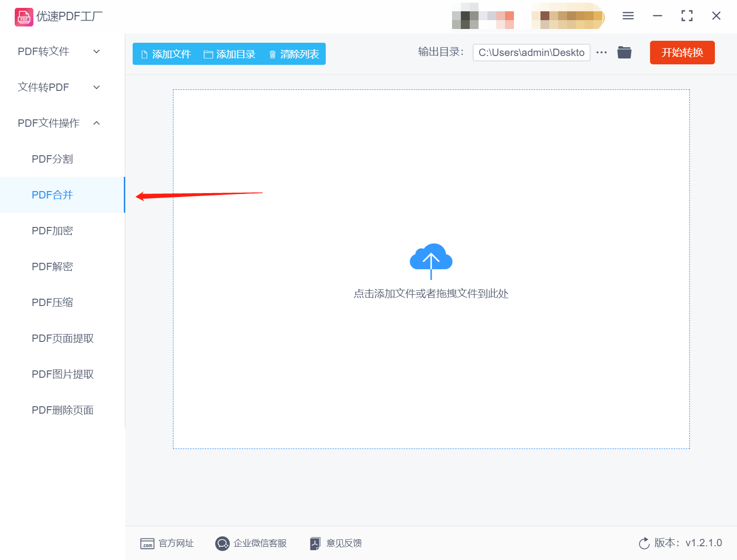Collapse the PDF文件操作 chevron
The width and height of the screenshot is (737, 560).
pos(97,123)
